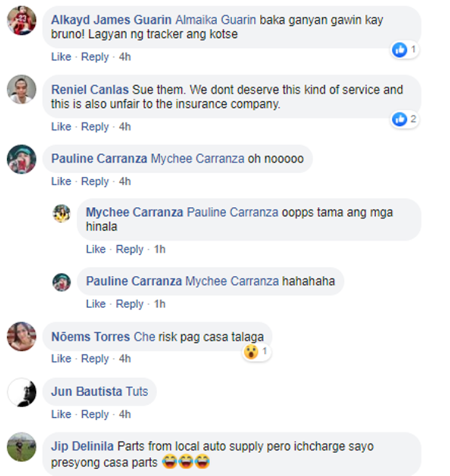Like Mychee Carranza's 'oopps tama' reply
The image size is (450, 476).
[x=96, y=249]
